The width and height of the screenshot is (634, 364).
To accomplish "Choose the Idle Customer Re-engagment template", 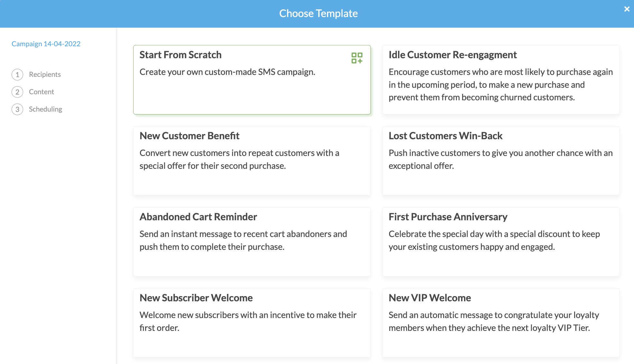I will click(x=501, y=80).
